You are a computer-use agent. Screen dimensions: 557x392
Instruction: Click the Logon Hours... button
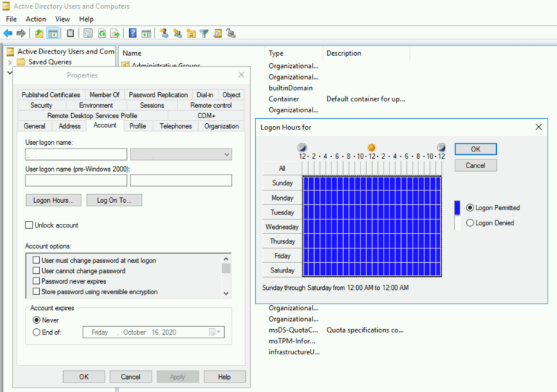coord(54,200)
